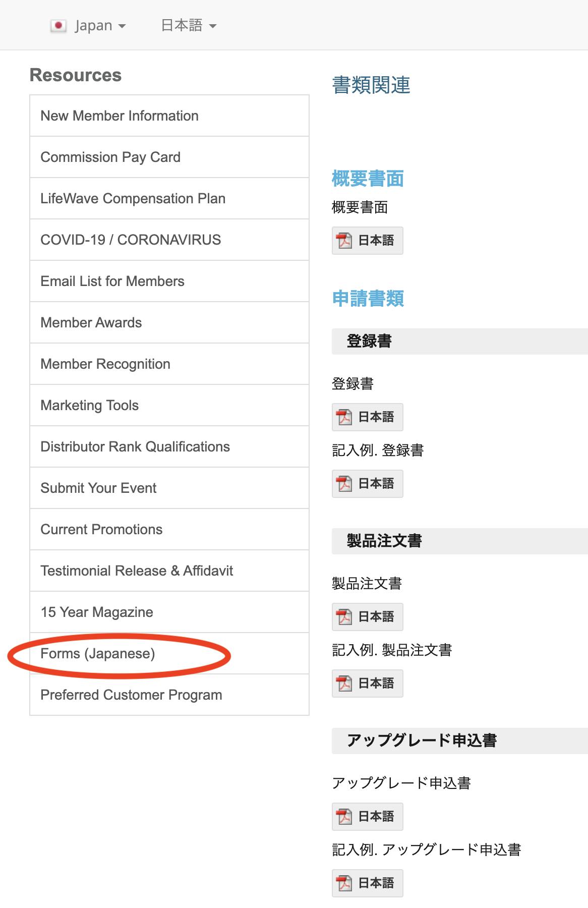Click the アップグレード申込書 PDF icon

click(x=344, y=817)
